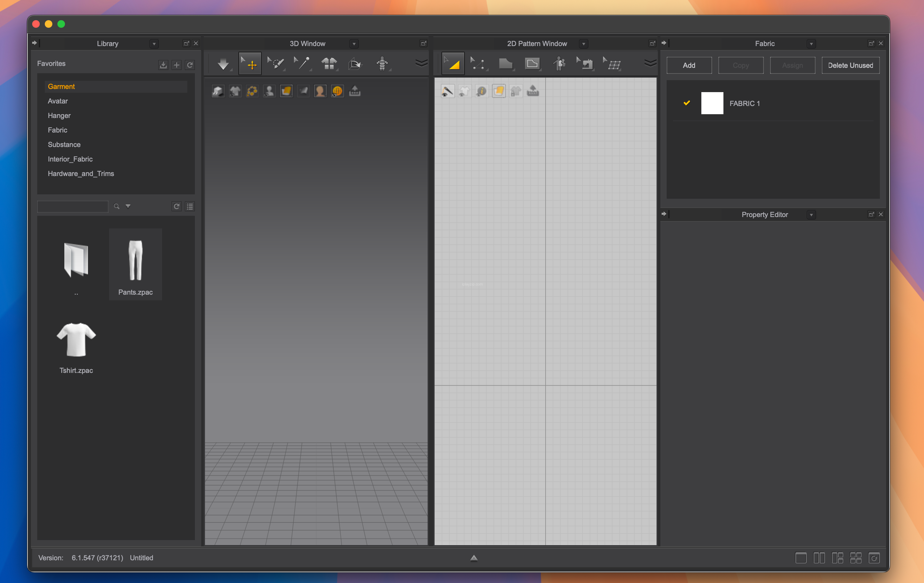Add a new Favorites folder with plus icon

pyautogui.click(x=177, y=65)
